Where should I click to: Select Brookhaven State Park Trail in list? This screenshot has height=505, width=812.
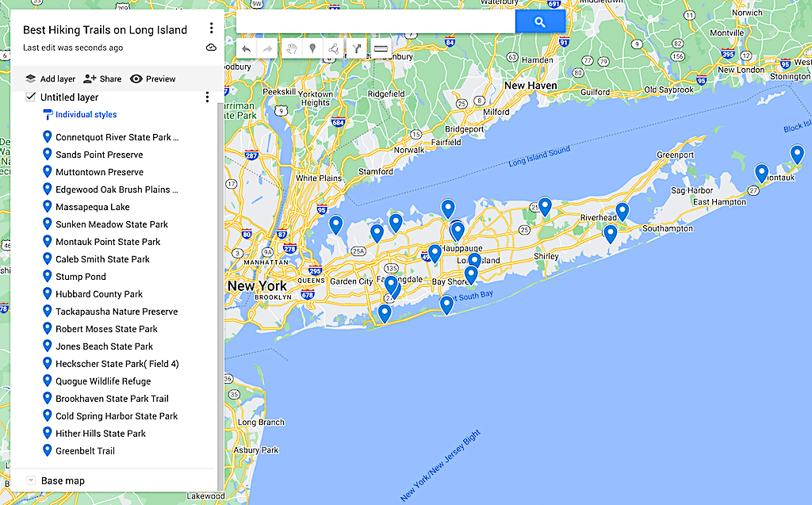point(112,398)
